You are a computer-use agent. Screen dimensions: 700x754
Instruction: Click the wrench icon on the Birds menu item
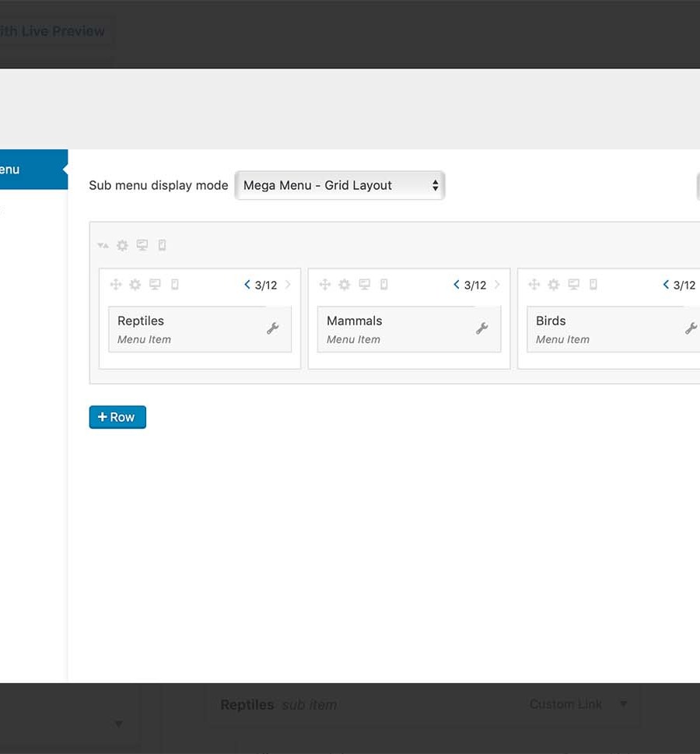coord(691,329)
